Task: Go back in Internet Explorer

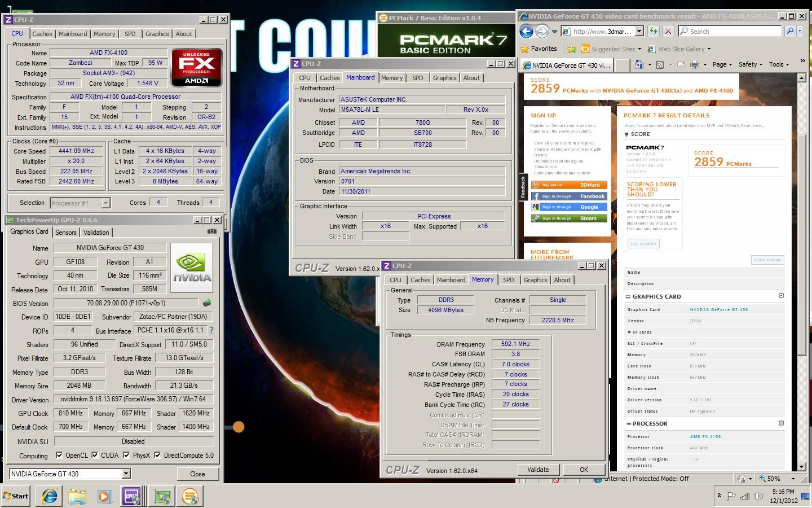Action: coord(526,32)
